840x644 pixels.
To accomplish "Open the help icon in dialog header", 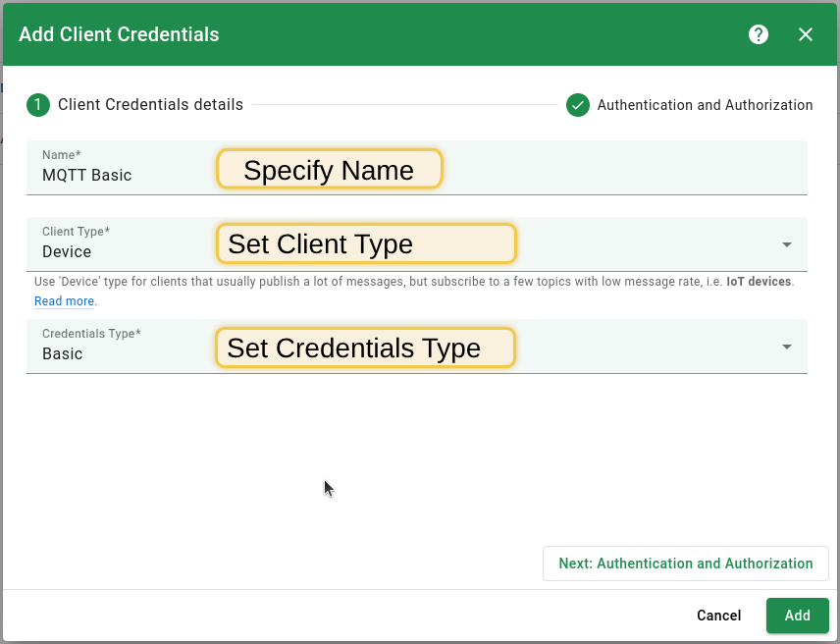I will [x=758, y=33].
